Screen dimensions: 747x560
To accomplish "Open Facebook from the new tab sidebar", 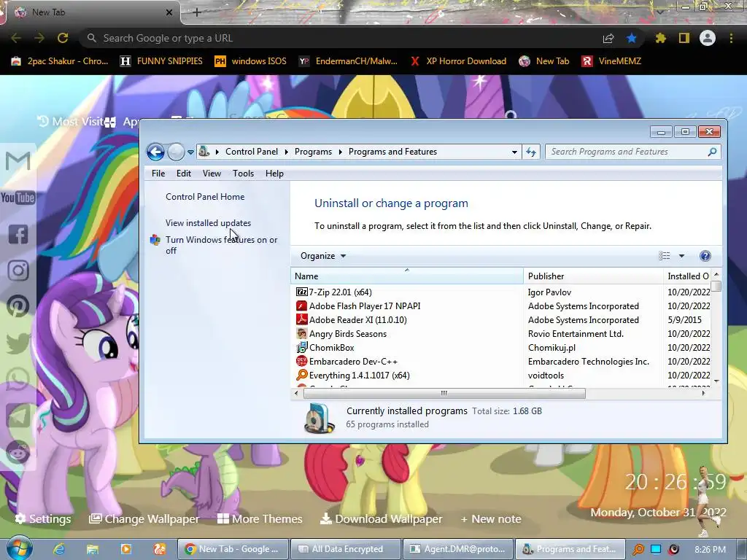I will click(x=18, y=234).
